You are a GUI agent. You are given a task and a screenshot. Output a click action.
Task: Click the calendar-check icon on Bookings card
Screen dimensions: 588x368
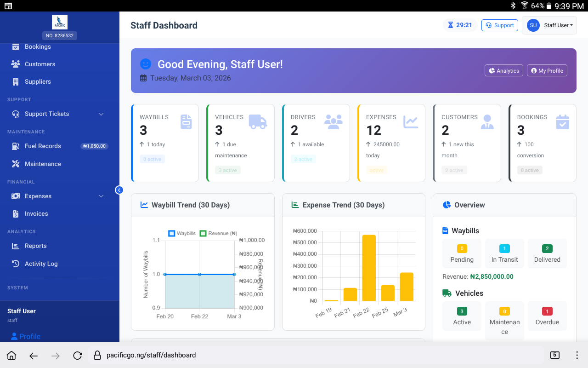(562, 122)
